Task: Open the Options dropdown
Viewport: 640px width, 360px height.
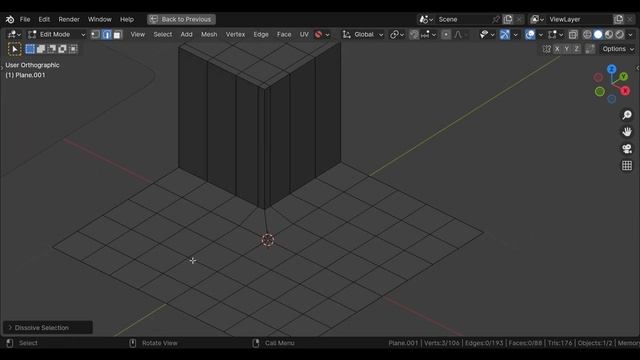Action: [x=618, y=49]
